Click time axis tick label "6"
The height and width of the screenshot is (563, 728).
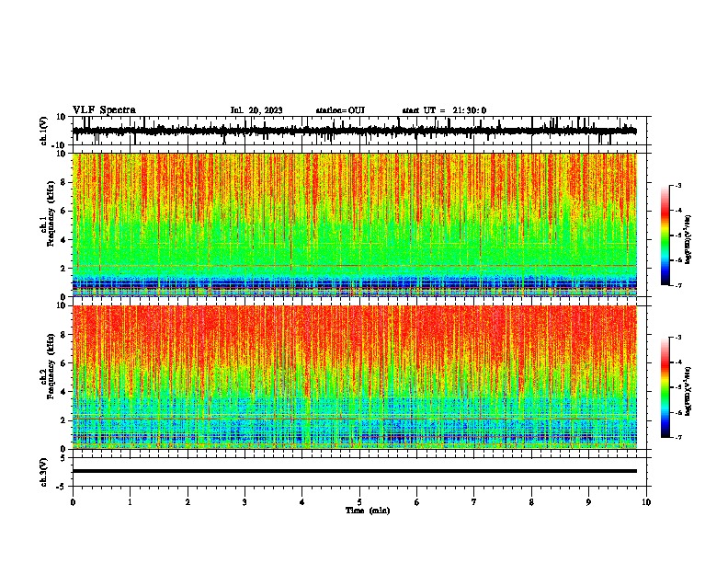pos(417,502)
